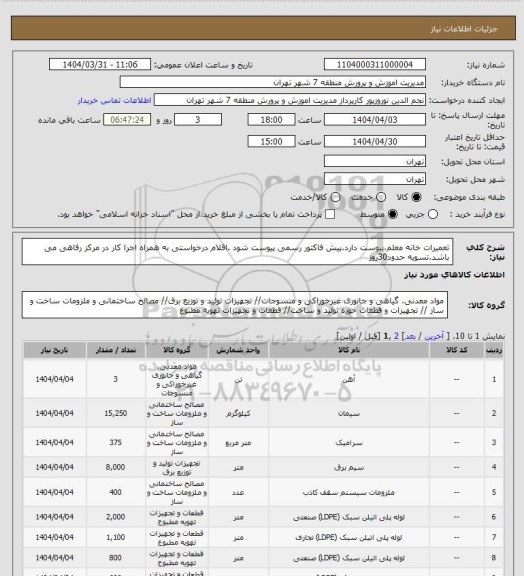Click the announcement date field 1404/03/31 - 11:06

point(100,65)
